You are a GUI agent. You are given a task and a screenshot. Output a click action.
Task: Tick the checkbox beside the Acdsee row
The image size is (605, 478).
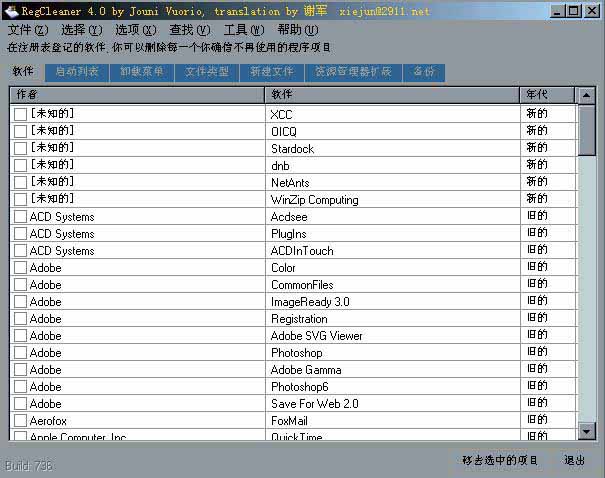point(20,216)
